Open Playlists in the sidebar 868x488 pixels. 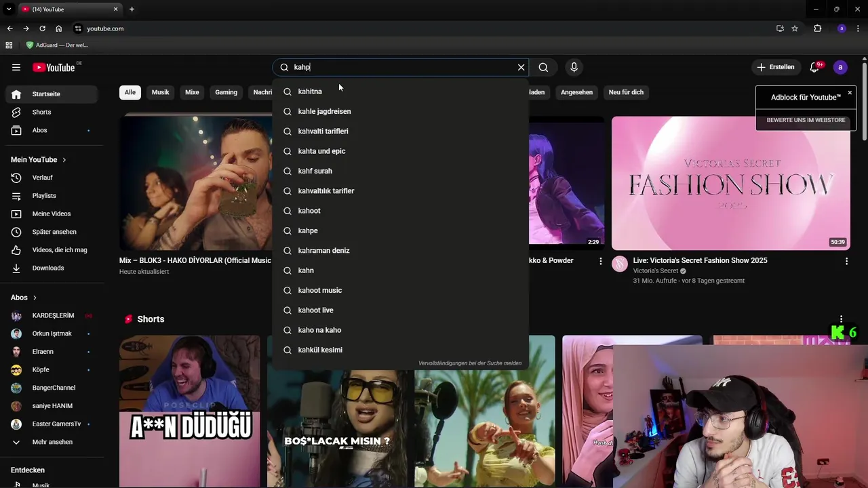(52, 196)
